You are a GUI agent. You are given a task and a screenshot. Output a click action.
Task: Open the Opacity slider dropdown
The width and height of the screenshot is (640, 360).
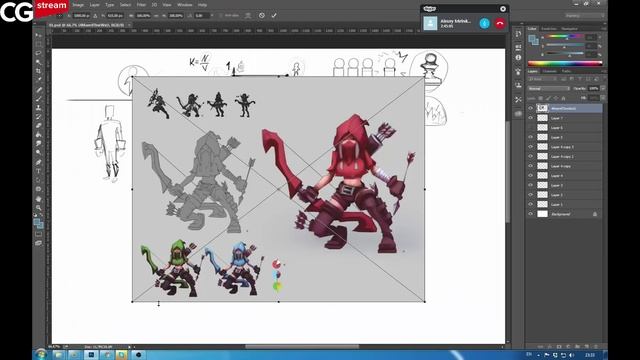coord(603,89)
